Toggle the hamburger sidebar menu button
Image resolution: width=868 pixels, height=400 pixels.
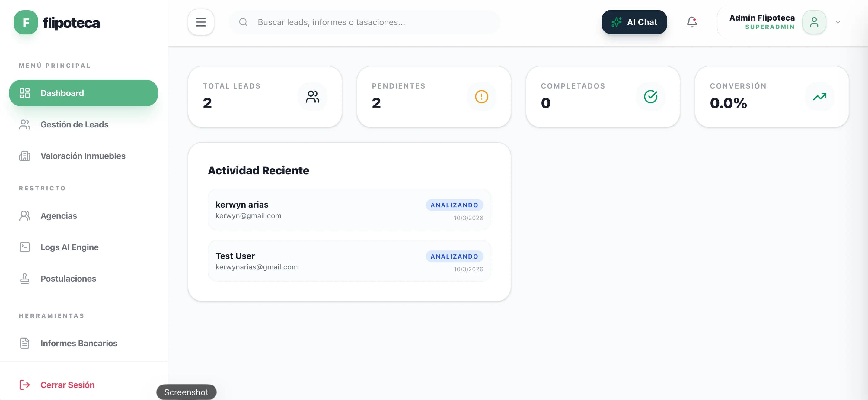201,22
